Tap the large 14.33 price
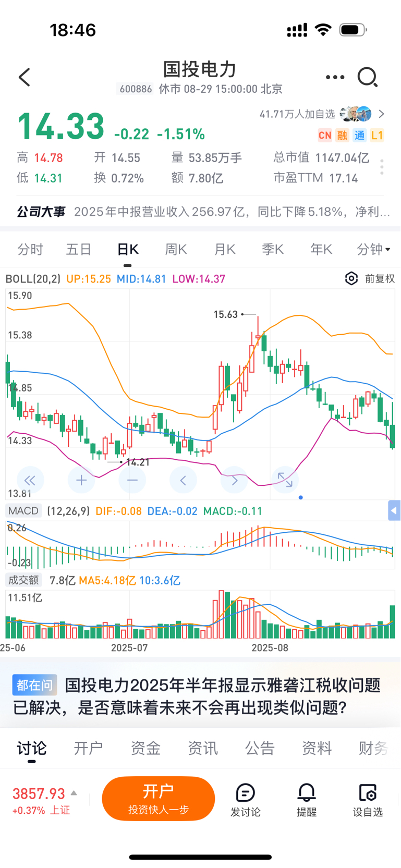 (61, 127)
